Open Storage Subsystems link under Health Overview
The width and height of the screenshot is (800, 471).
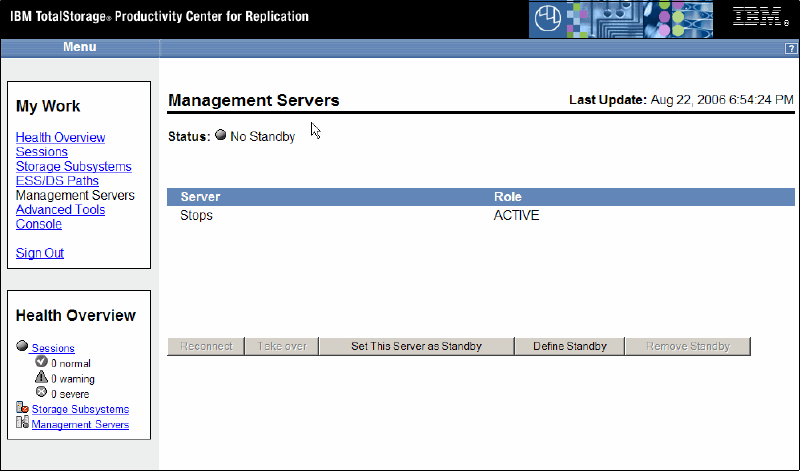80,409
